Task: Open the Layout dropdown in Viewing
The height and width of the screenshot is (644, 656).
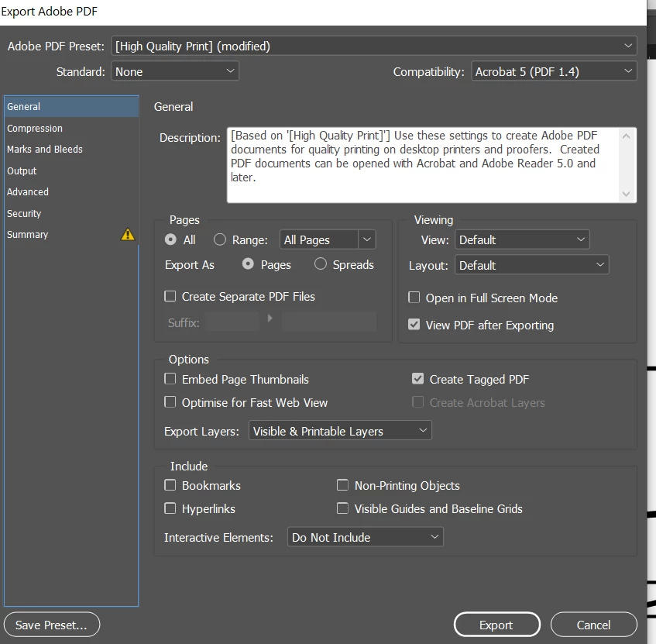Action: click(532, 265)
